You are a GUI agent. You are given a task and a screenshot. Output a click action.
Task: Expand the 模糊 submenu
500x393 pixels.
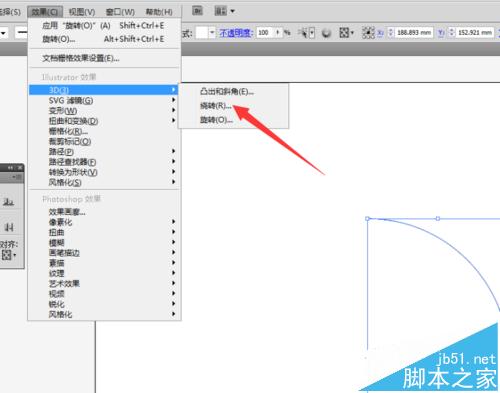click(103, 243)
